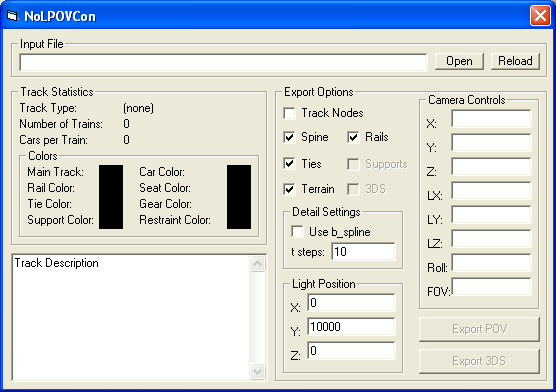Click the 'Gear Color:' label
The width and height of the screenshot is (556, 392).
coord(166,204)
